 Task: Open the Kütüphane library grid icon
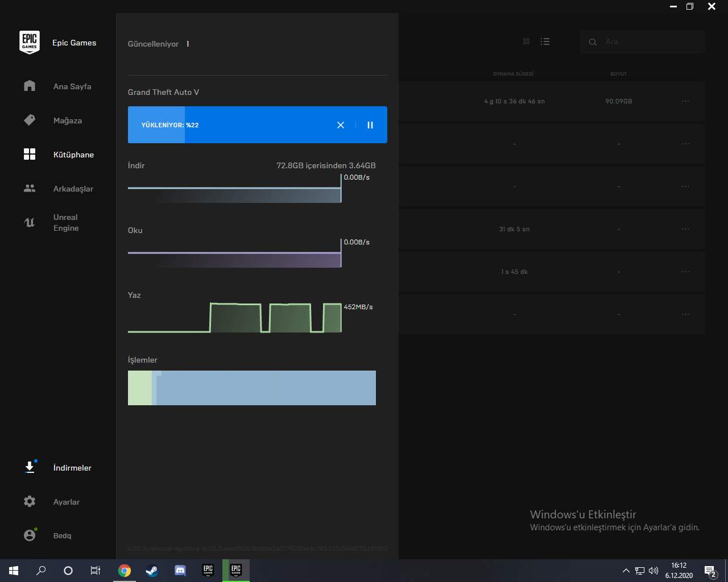click(30, 155)
